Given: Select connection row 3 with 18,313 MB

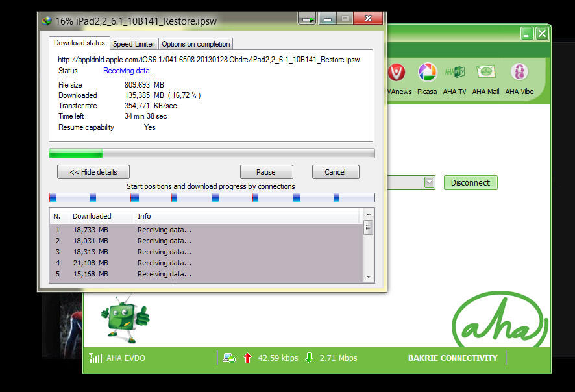Looking at the screenshot, I should 206,252.
